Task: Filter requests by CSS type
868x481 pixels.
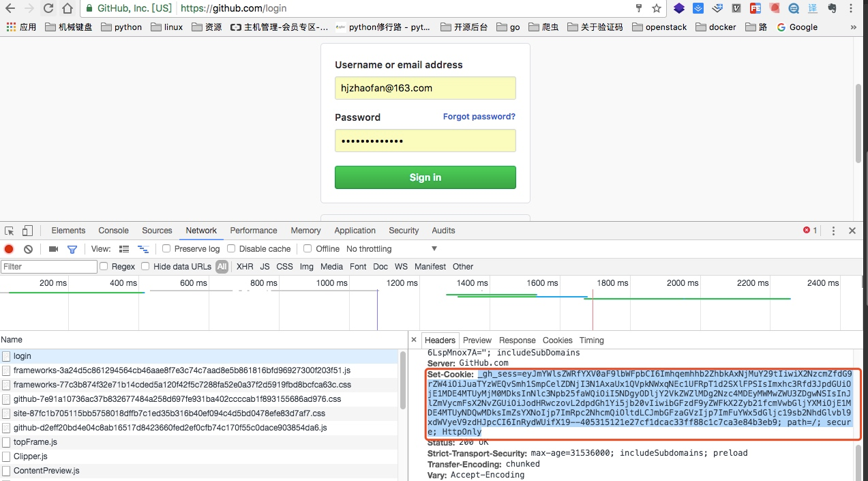Action: (x=284, y=267)
